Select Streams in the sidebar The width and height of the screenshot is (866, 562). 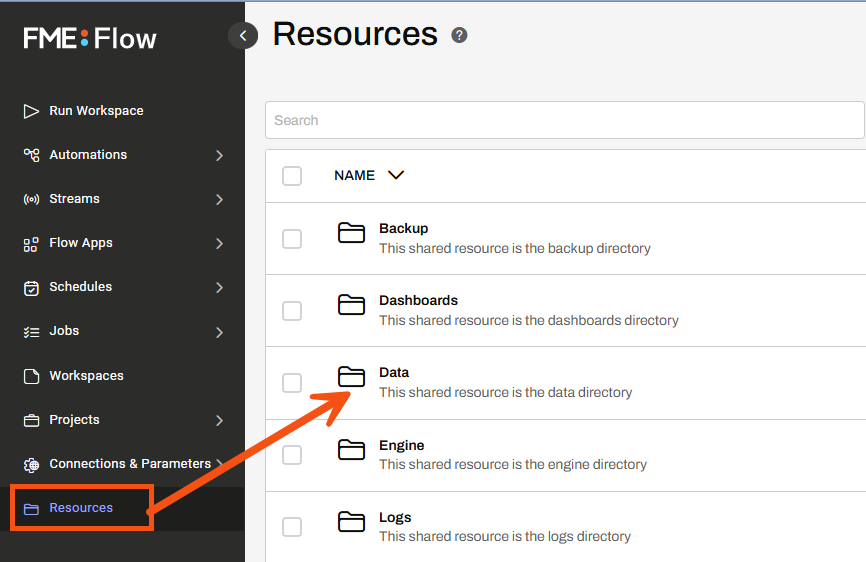[74, 199]
